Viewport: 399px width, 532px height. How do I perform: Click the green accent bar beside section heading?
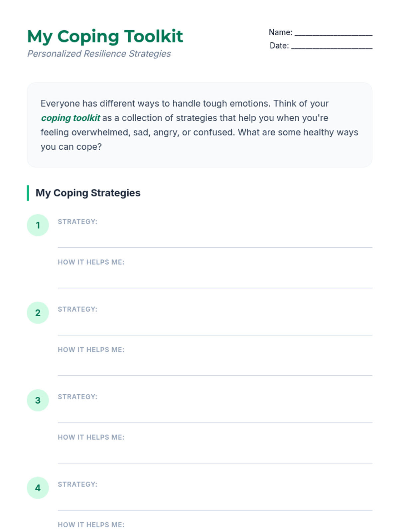(x=28, y=193)
